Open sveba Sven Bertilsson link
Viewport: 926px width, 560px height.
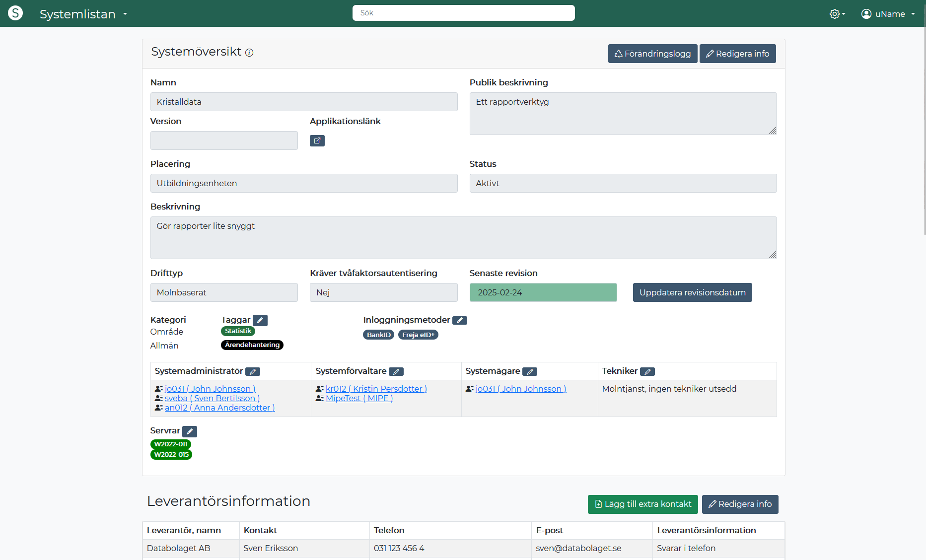coord(212,398)
